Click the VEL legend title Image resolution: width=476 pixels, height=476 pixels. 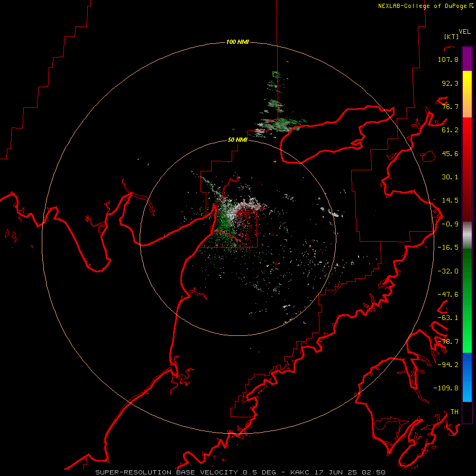click(464, 32)
